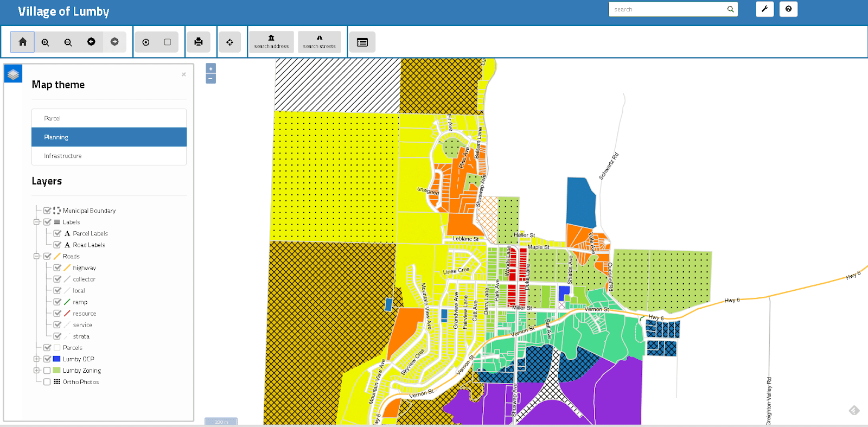The height and width of the screenshot is (427, 868).
Task: Click the Village of Lumby title
Action: [63, 11]
